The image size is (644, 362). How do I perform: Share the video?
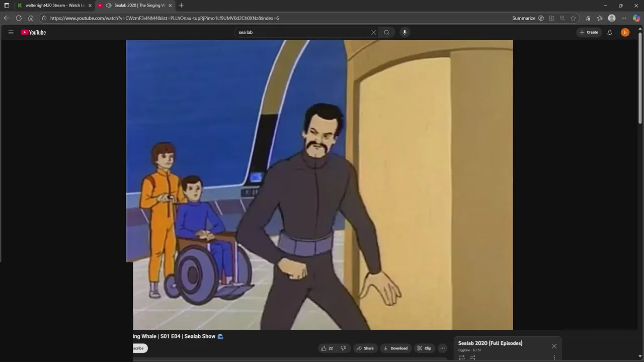(365, 348)
